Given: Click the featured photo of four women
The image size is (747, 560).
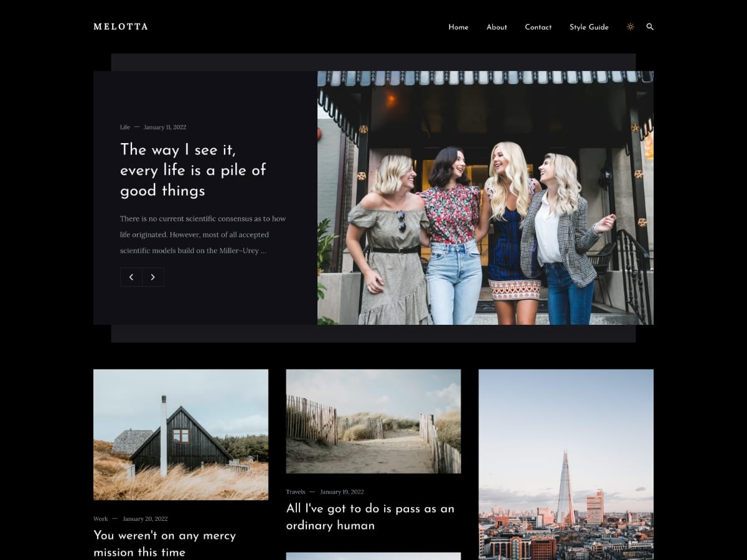Looking at the screenshot, I should click(x=485, y=198).
